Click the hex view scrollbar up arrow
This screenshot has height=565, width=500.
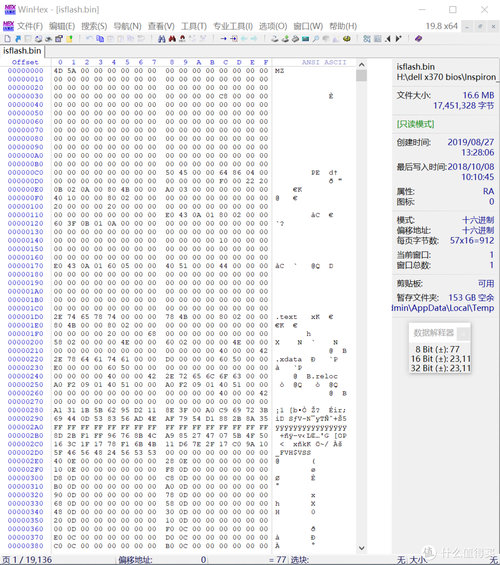click(362, 65)
